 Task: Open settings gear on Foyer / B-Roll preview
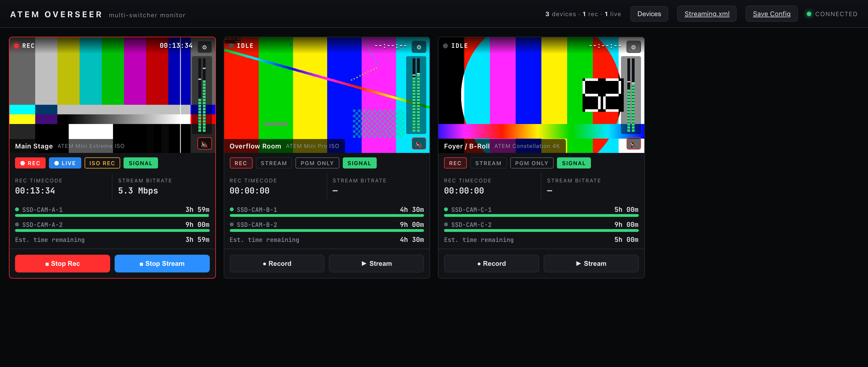pos(633,47)
